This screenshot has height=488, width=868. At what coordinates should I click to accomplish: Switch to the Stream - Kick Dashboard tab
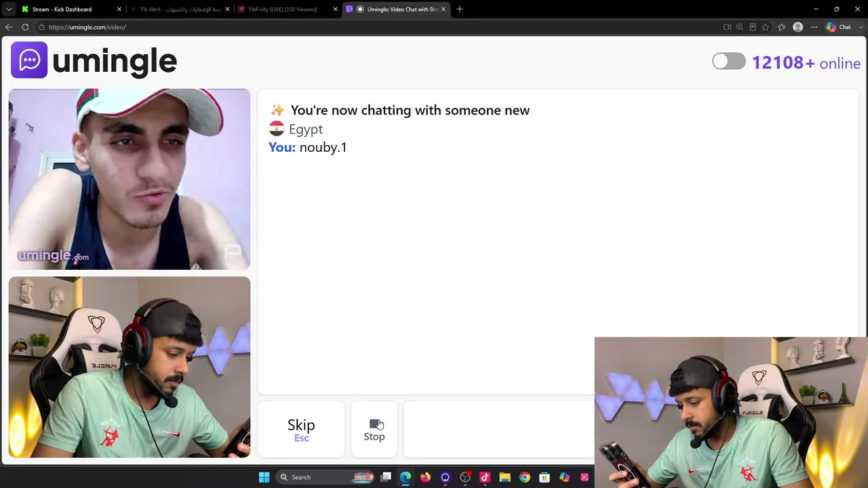(71, 9)
